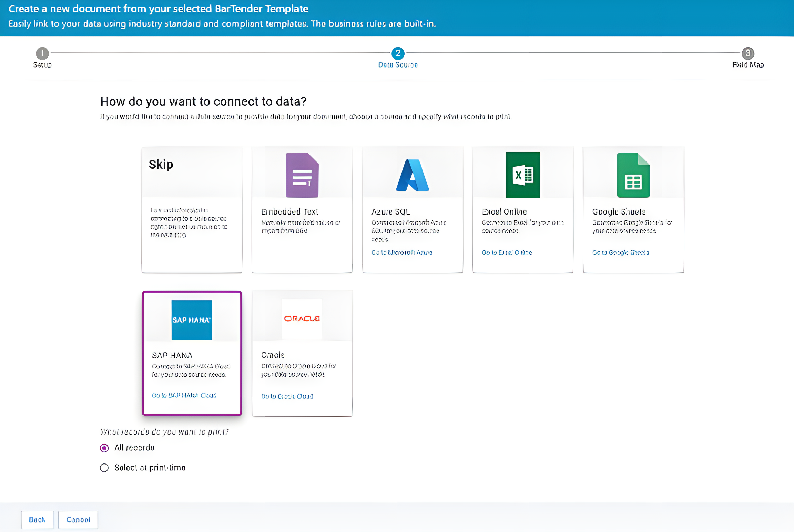Image resolution: width=794 pixels, height=532 pixels.
Task: Click the Skip data source card
Action: tap(192, 209)
